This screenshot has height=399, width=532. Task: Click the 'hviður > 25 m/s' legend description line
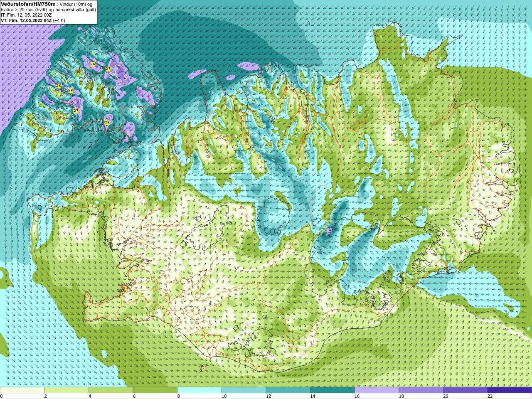pos(48,9)
